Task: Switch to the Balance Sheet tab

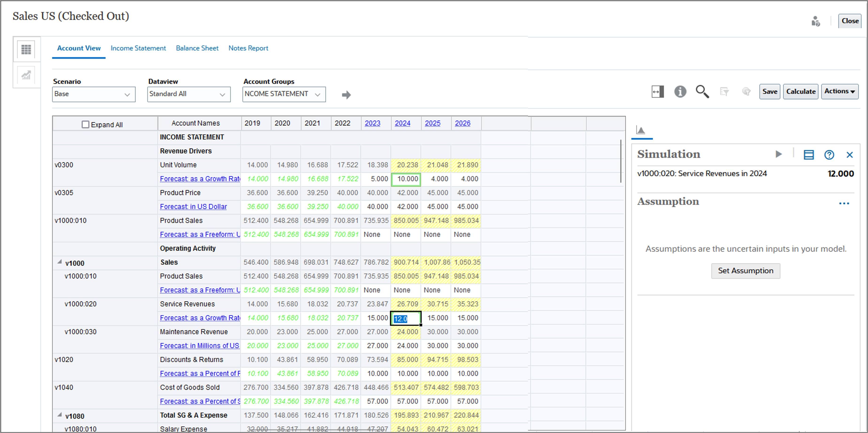Action: [197, 48]
